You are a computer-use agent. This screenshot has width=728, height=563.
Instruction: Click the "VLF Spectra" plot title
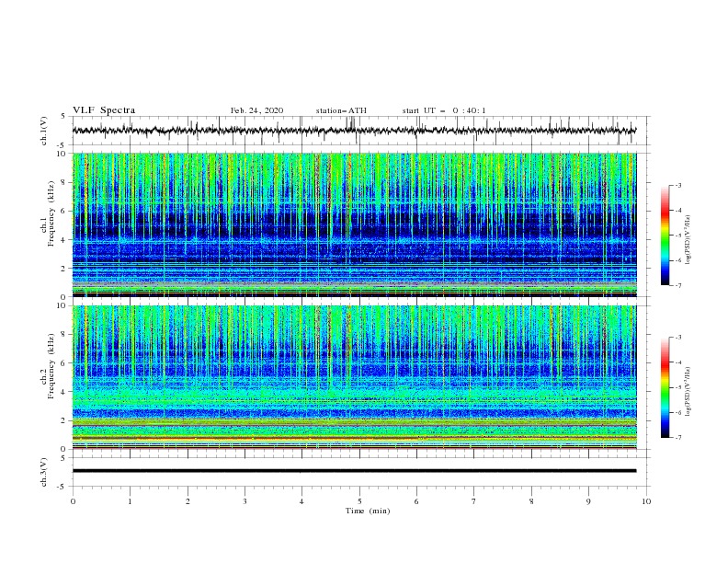(104, 110)
